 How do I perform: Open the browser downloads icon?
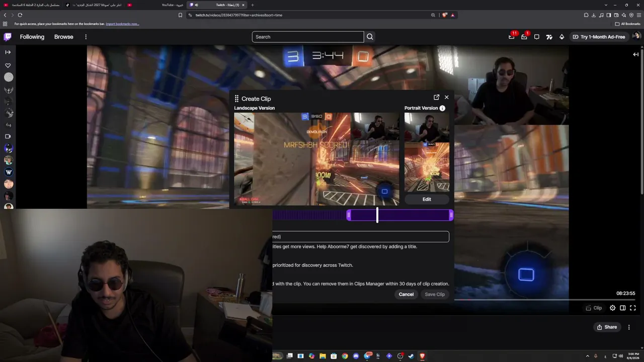point(594,15)
